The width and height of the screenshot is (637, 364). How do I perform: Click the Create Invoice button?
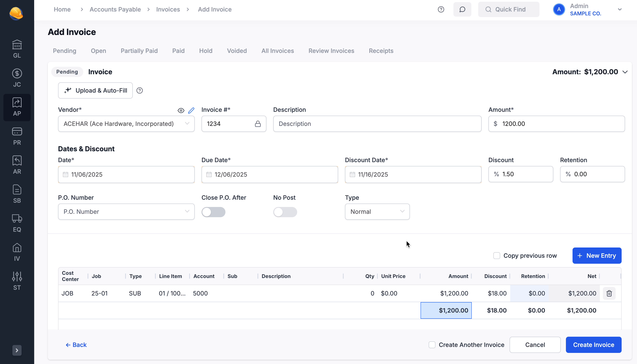click(x=593, y=345)
